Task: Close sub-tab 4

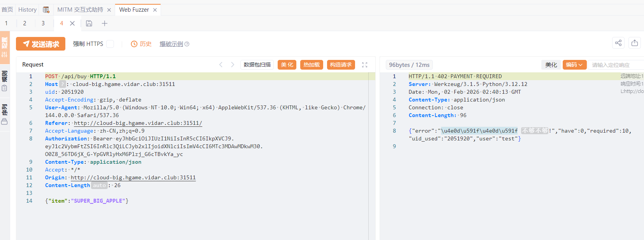Action: click(x=72, y=23)
